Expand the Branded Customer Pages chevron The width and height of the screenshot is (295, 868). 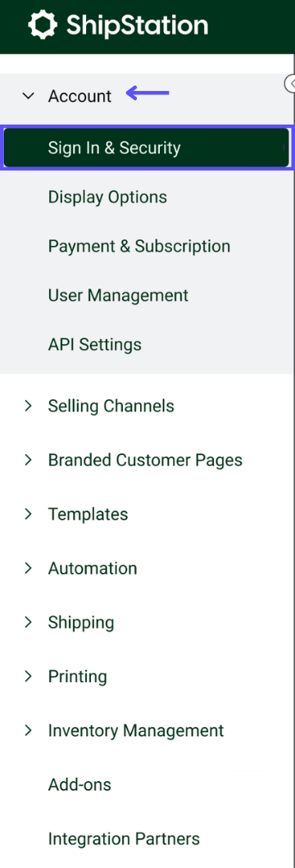(x=28, y=460)
